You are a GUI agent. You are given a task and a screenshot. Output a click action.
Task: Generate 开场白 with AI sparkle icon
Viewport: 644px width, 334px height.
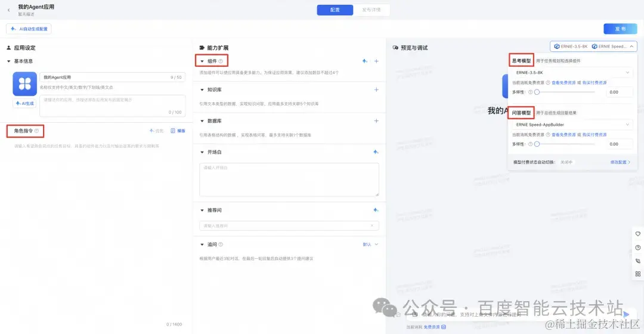pos(376,152)
